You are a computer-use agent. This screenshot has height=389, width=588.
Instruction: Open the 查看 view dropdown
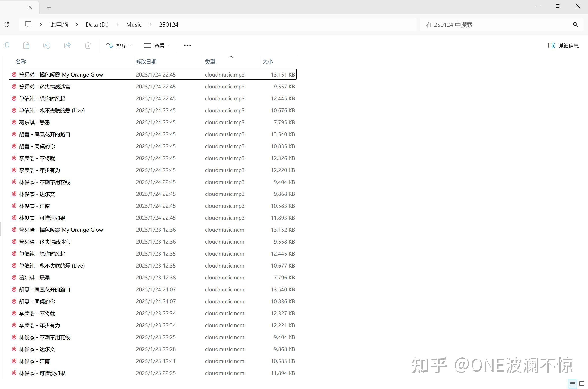[x=157, y=45]
